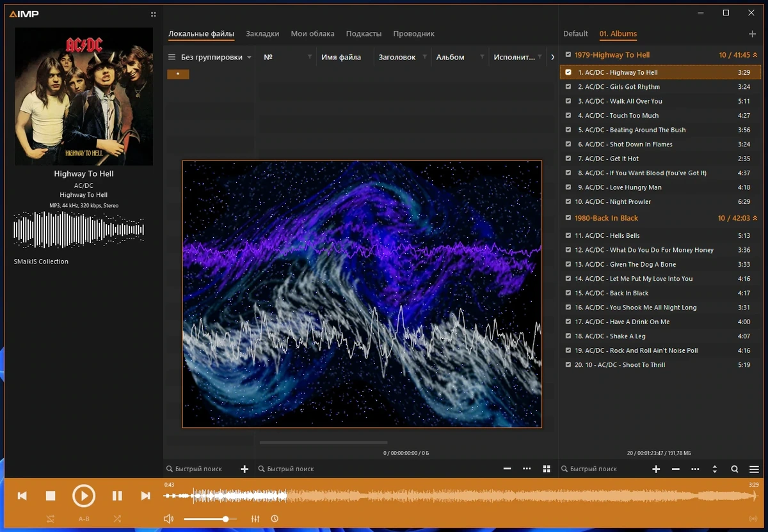Select track Night Prowler
This screenshot has height=532, width=768.
(660, 201)
